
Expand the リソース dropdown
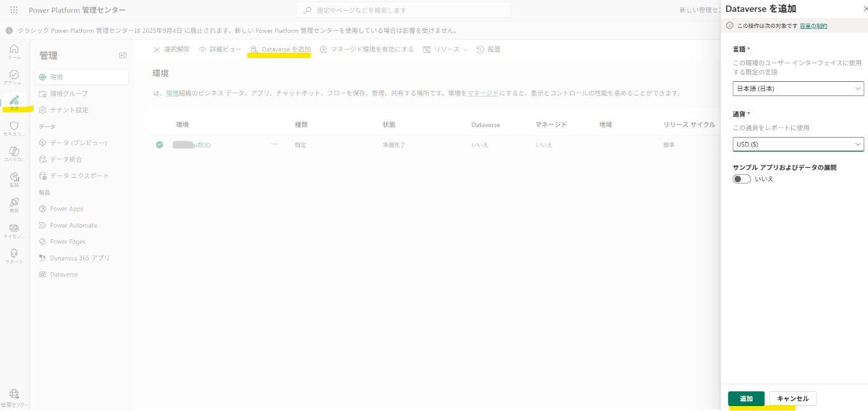445,50
